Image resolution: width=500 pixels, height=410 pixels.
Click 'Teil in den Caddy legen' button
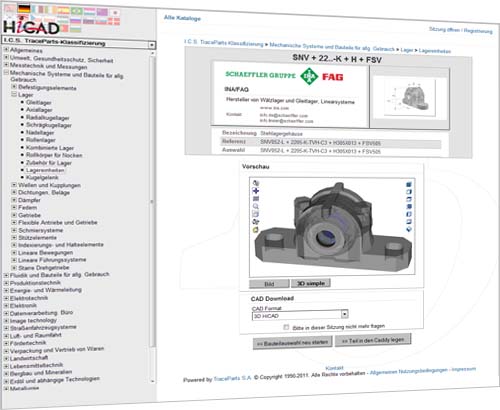(x=373, y=340)
